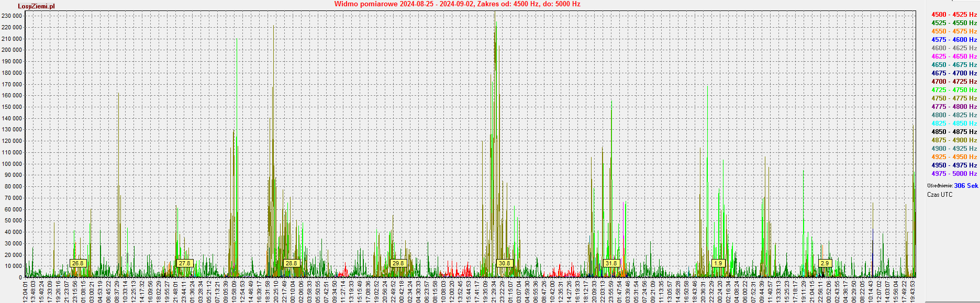Choose the 4625 - 4650 Hz magenta legend label
Image resolution: width=980 pixels, height=303 pixels.
coord(954,57)
